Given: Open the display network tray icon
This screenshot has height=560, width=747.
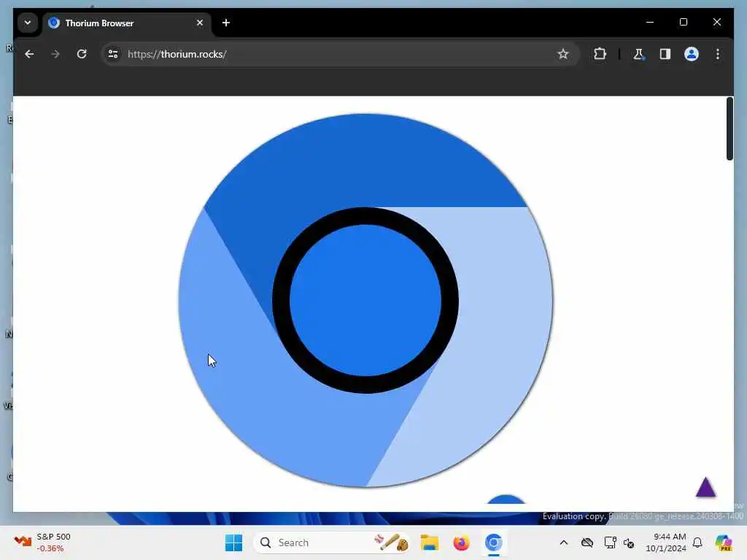Looking at the screenshot, I should click(x=610, y=542).
